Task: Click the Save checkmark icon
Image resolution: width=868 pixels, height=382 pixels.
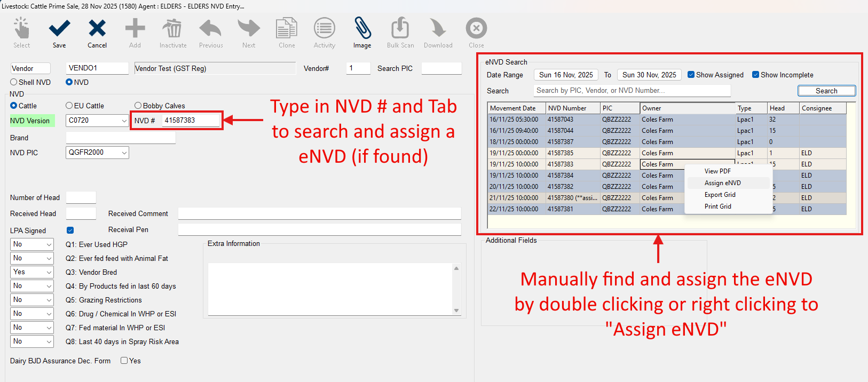Action: point(59,28)
